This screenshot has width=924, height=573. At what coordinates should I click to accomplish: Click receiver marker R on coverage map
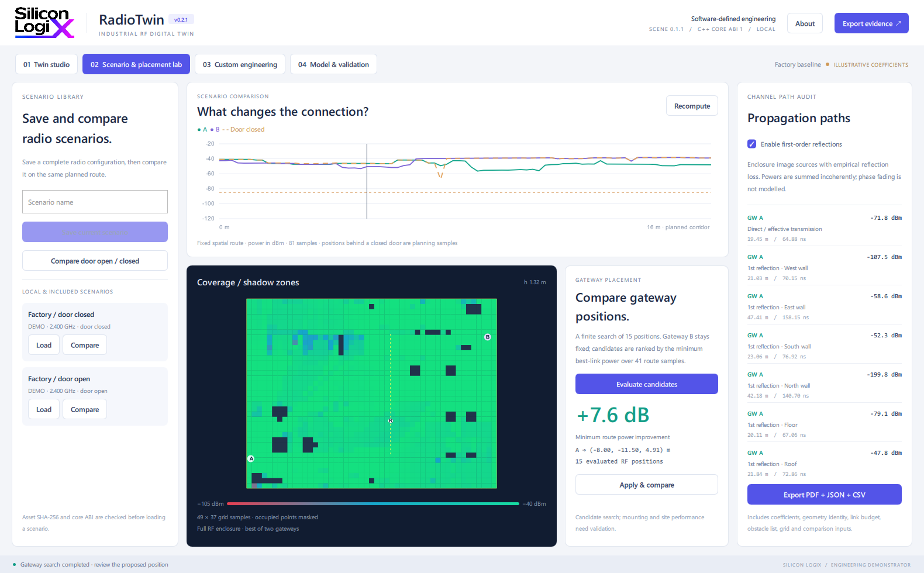point(391,420)
